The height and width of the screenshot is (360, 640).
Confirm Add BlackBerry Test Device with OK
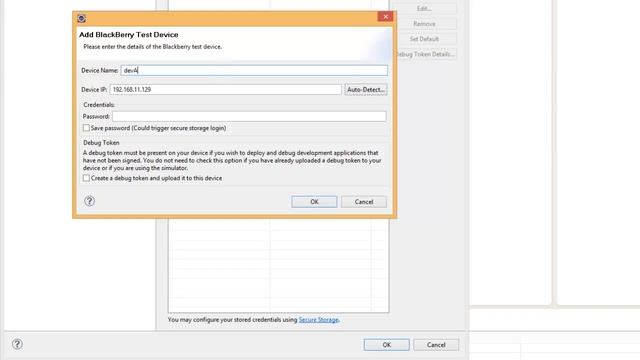[x=314, y=202]
